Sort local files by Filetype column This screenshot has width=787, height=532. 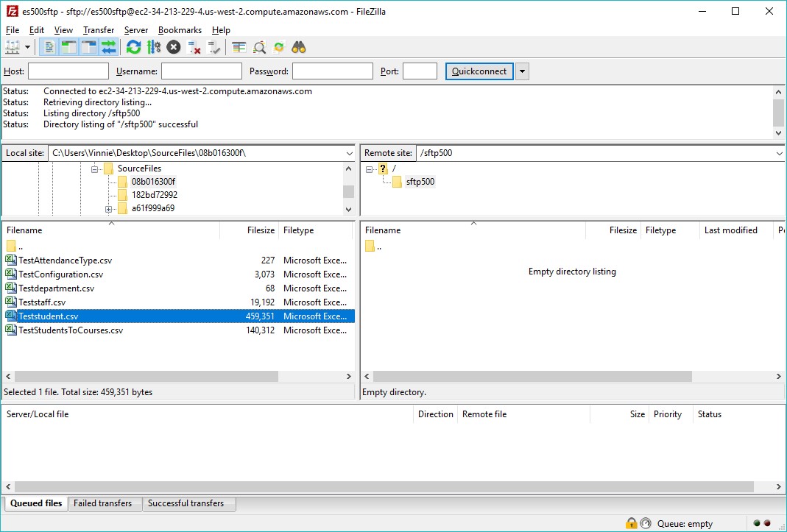(x=317, y=230)
